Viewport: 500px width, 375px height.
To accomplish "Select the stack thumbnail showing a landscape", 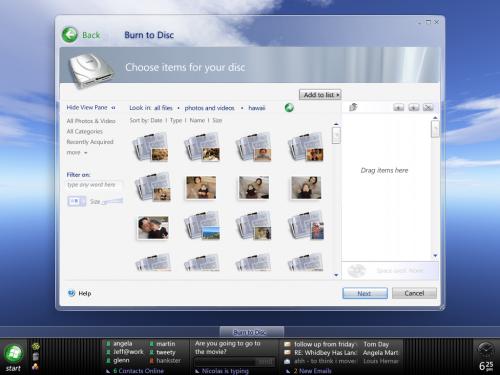I will point(202,226).
